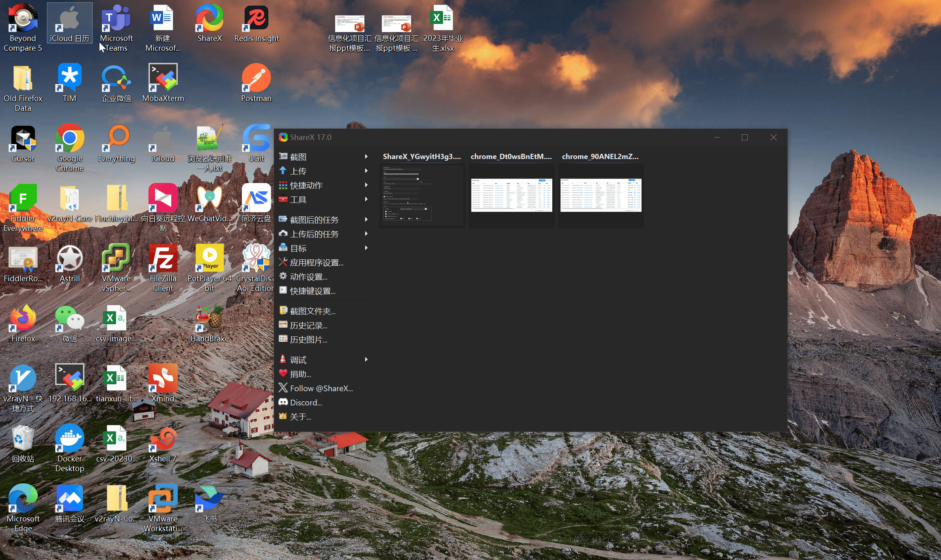The width and height of the screenshot is (941, 560).
Task: Select the 回收站 recycle bin icon
Action: click(x=23, y=443)
